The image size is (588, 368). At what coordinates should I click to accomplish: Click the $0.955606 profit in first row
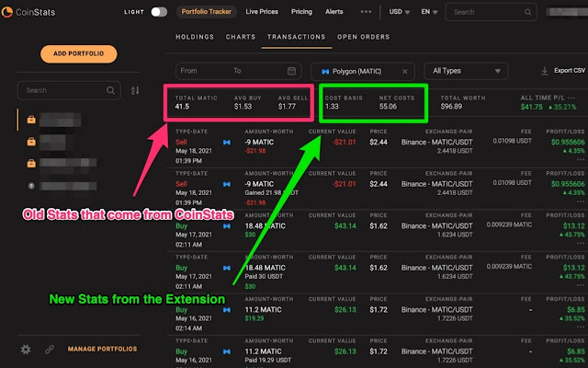tap(568, 142)
